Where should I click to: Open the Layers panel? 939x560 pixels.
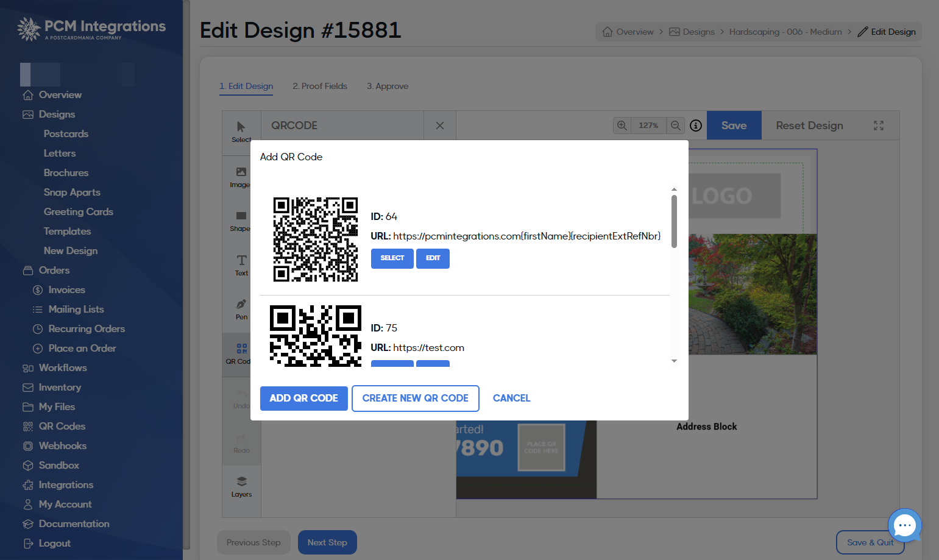(x=241, y=487)
